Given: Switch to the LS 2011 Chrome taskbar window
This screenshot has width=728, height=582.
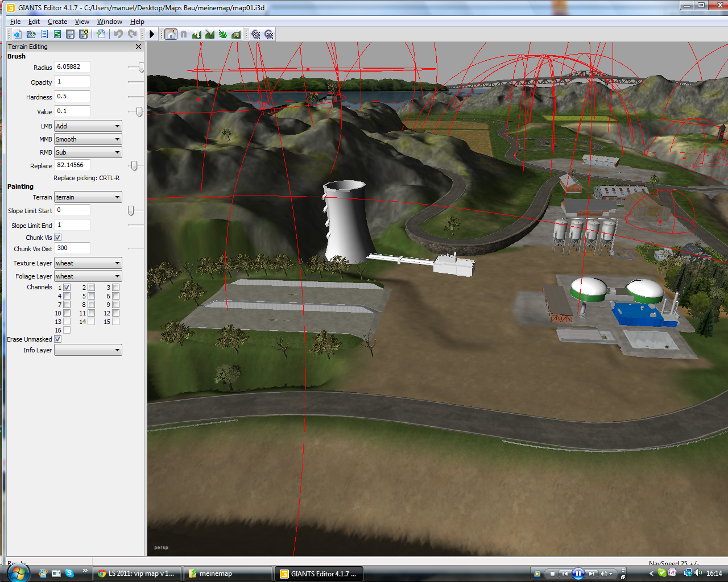Looking at the screenshot, I should (x=136, y=573).
